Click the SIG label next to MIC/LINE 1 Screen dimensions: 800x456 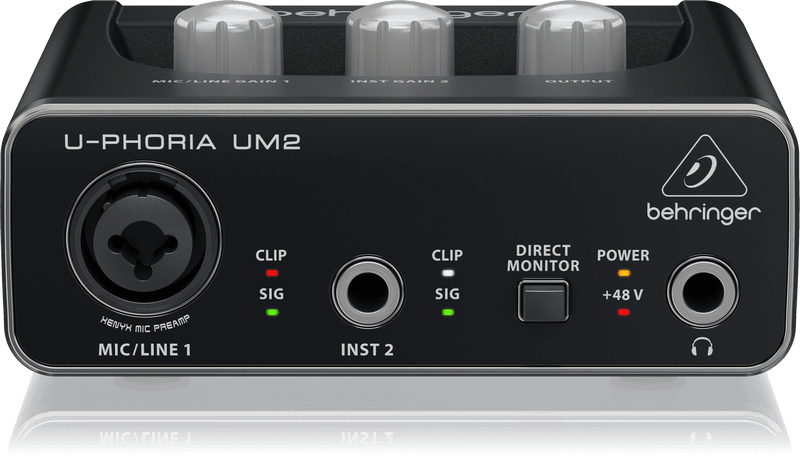pos(271,294)
